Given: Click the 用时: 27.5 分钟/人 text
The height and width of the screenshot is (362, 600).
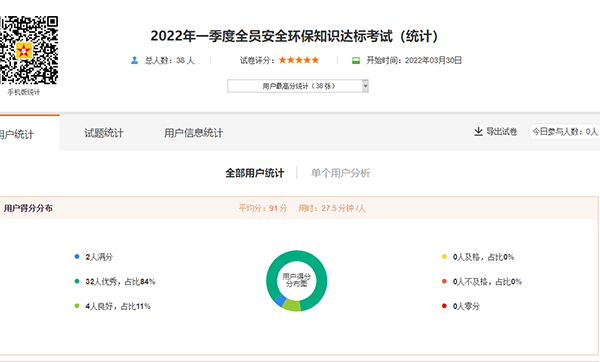Looking at the screenshot, I should tap(332, 208).
